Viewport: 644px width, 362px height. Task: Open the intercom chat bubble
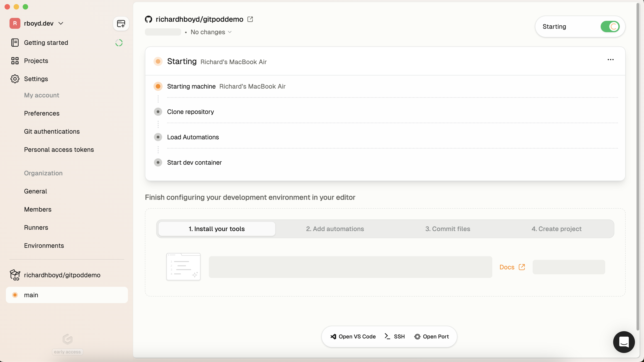tap(624, 342)
